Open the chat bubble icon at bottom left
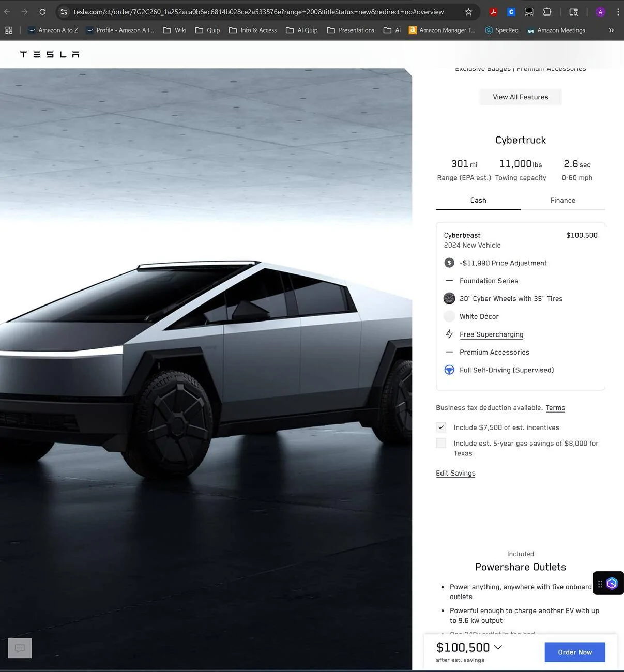This screenshot has height=672, width=624. (20, 648)
